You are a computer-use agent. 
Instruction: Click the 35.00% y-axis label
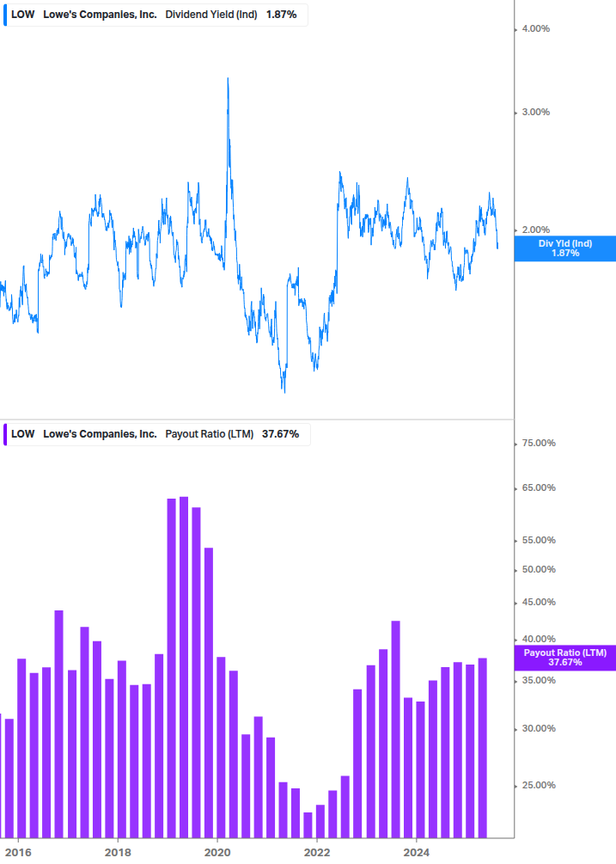coord(539,680)
